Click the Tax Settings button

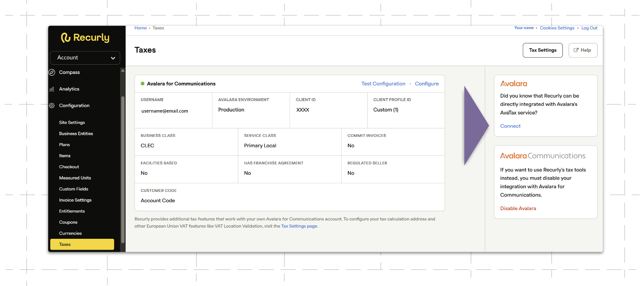pyautogui.click(x=543, y=50)
